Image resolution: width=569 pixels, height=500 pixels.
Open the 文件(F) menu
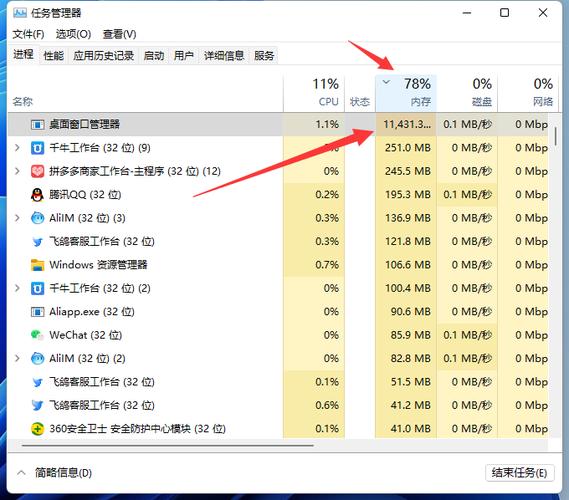point(28,34)
